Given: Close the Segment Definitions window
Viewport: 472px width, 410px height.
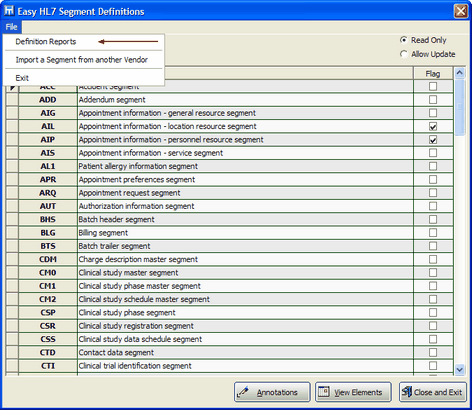Looking at the screenshot, I should pyautogui.click(x=461, y=12).
